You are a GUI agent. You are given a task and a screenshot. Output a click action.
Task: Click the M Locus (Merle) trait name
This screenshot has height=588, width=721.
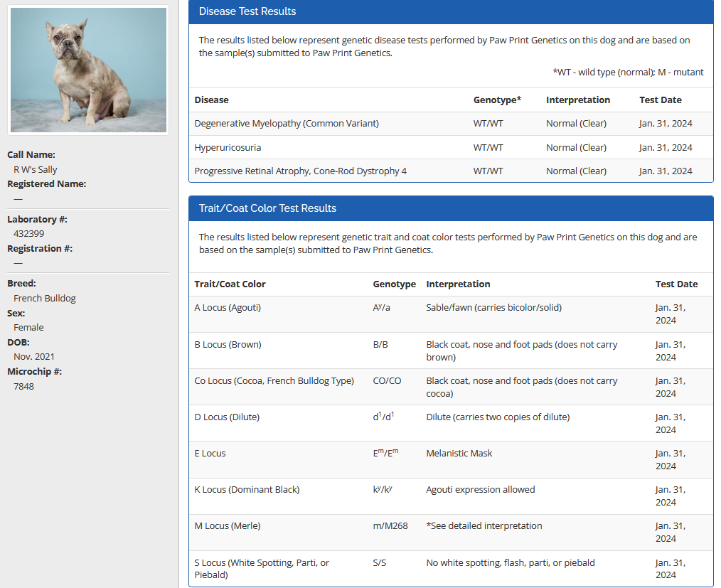228,526
